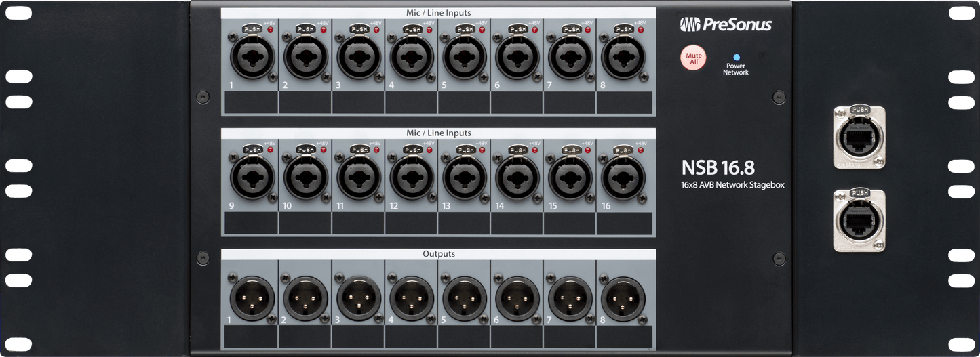This screenshot has width=980, height=357.
Task: Click the blank label strip under input 6
Action: [x=517, y=102]
